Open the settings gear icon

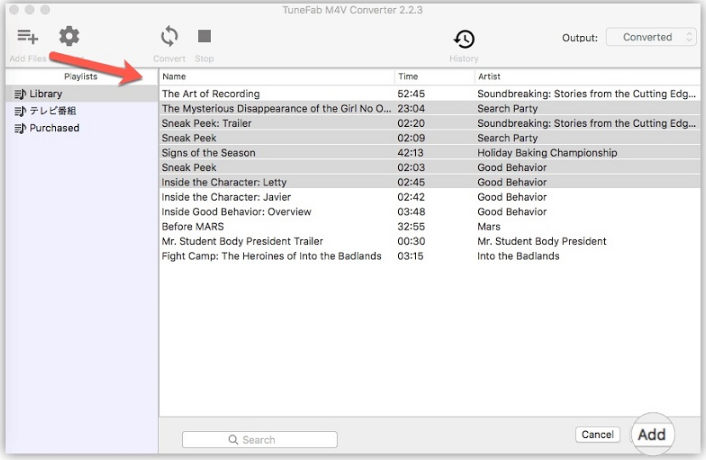coord(69,36)
